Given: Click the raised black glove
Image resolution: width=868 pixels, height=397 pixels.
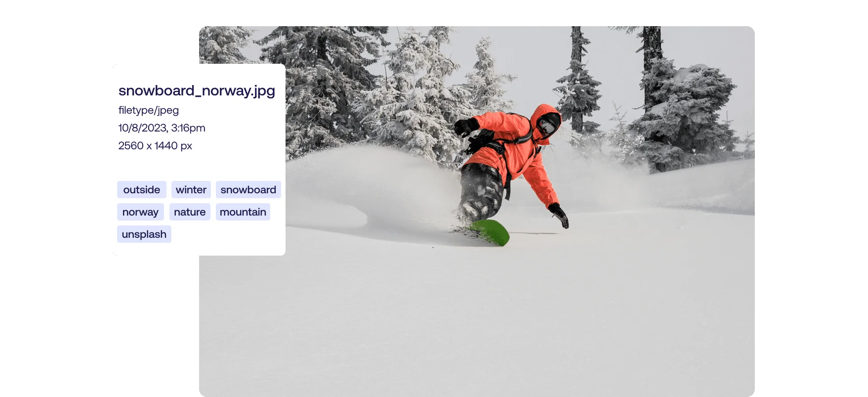Looking at the screenshot, I should pos(465,127).
